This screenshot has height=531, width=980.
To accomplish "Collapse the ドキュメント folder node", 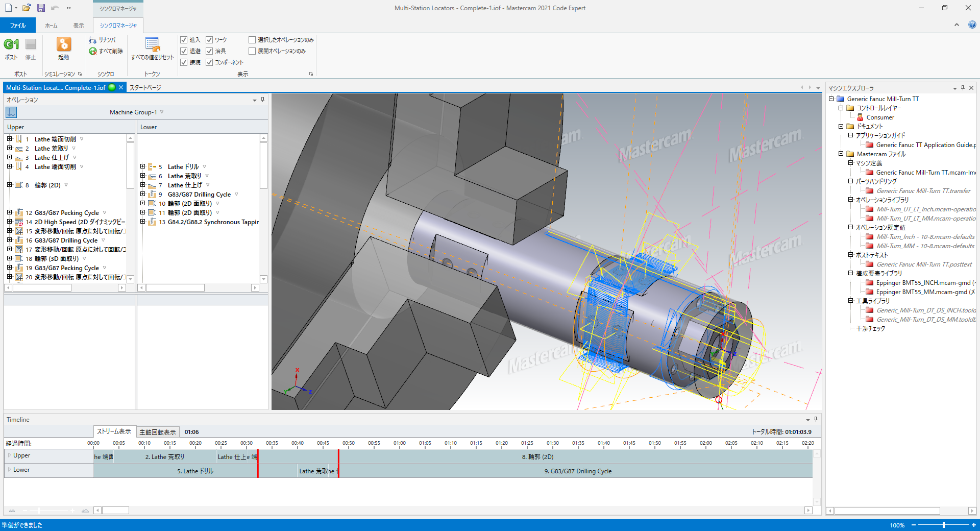I will [841, 127].
